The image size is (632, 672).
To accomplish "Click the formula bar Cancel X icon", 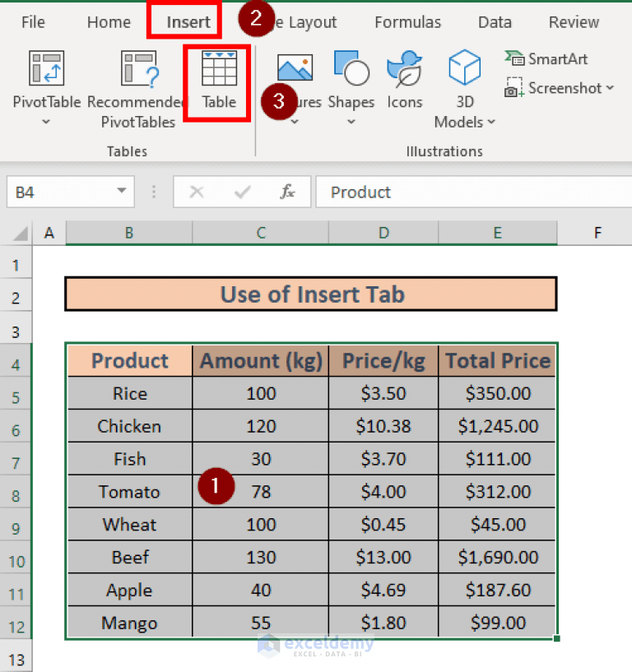I will click(x=197, y=192).
